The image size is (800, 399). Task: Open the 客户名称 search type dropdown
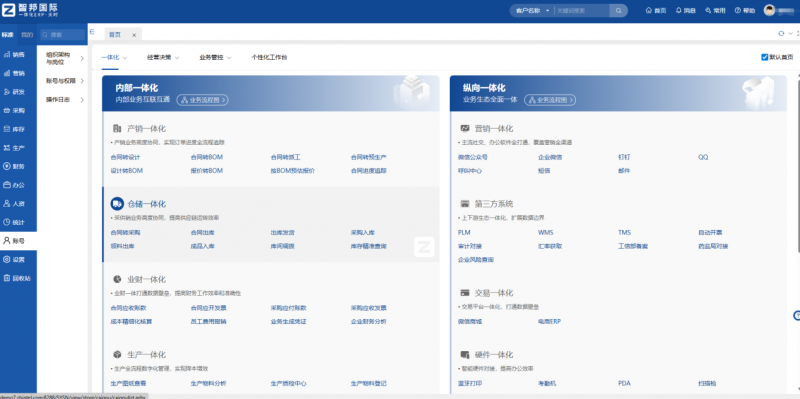(533, 10)
